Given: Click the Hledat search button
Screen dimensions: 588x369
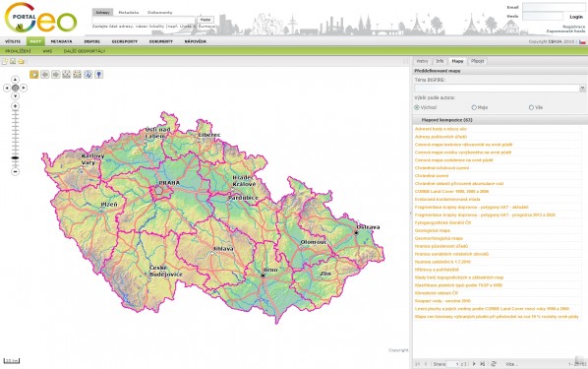Looking at the screenshot, I should [x=206, y=20].
